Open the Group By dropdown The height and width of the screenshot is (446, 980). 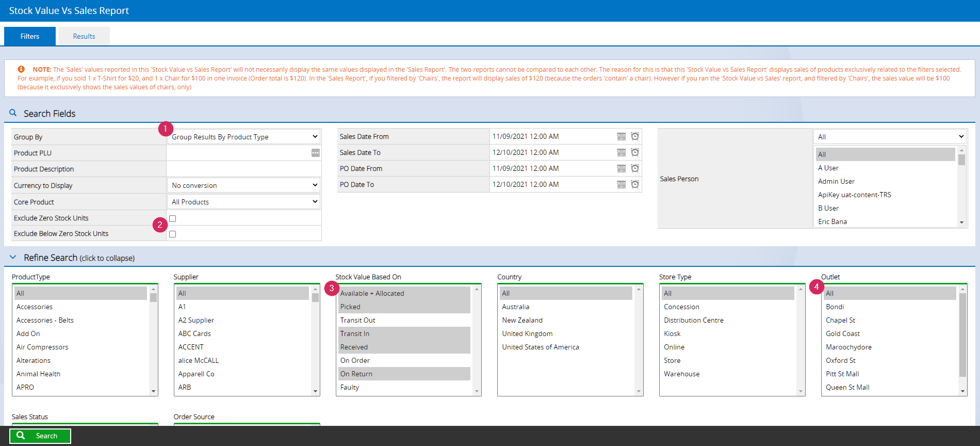pos(243,137)
